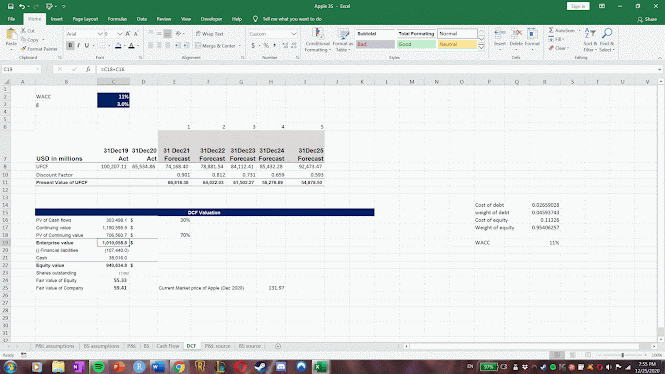Select the WACC value cell 11%
Viewport: 665px width, 374px height.
113,97
